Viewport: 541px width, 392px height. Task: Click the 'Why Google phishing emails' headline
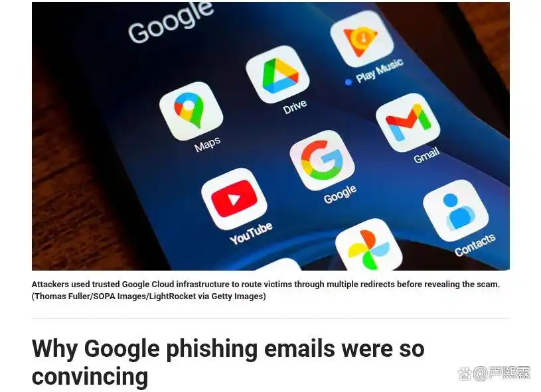[x=228, y=362]
